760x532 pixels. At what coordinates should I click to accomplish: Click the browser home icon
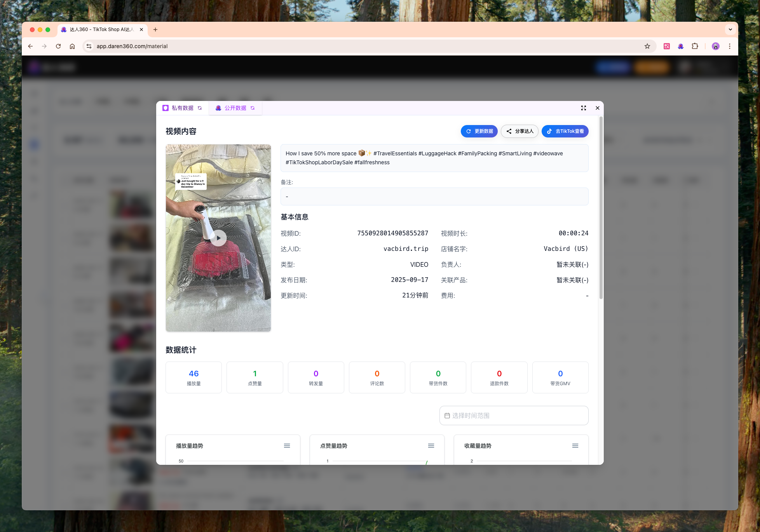click(x=72, y=46)
